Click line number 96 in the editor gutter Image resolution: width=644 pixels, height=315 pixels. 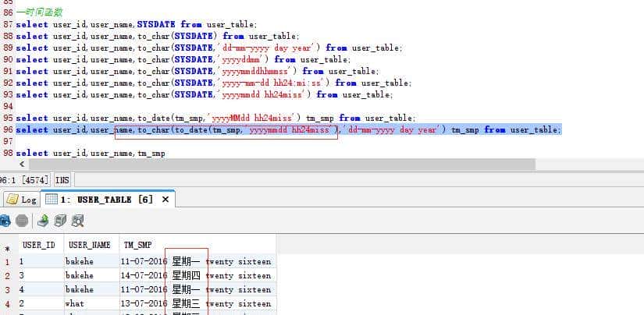(8, 129)
